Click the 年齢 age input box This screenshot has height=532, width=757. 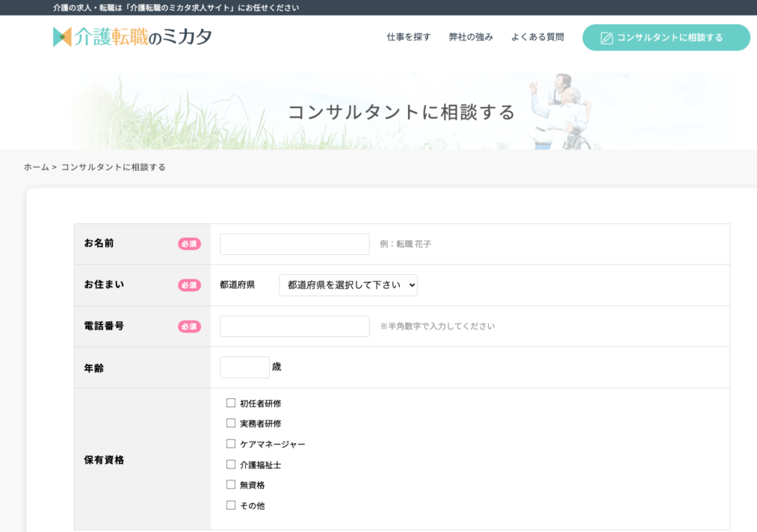click(x=244, y=367)
